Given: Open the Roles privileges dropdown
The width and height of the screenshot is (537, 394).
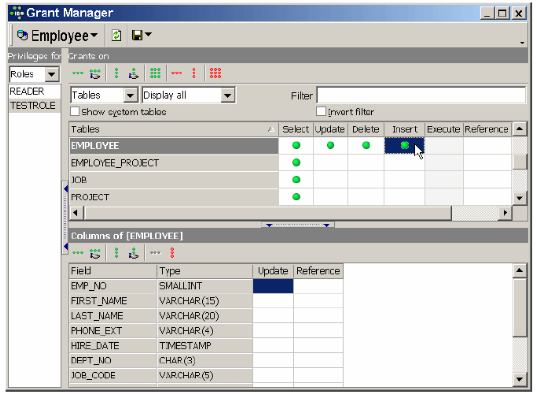Looking at the screenshot, I should point(52,74).
